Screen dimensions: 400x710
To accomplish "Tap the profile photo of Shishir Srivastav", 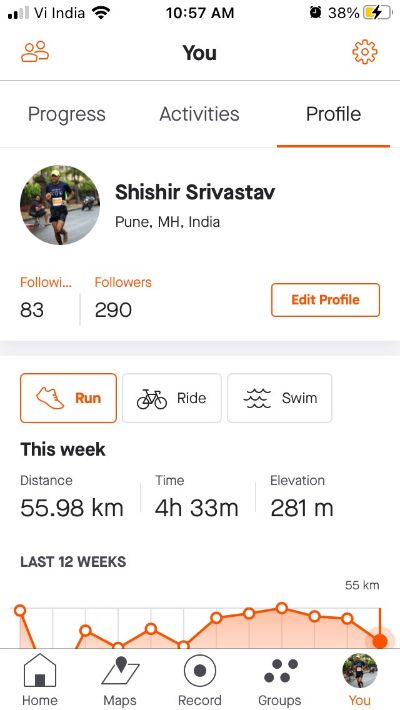I will pyautogui.click(x=60, y=205).
